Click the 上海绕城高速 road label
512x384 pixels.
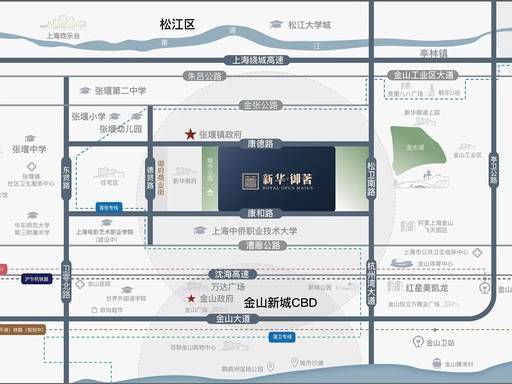tap(257, 60)
